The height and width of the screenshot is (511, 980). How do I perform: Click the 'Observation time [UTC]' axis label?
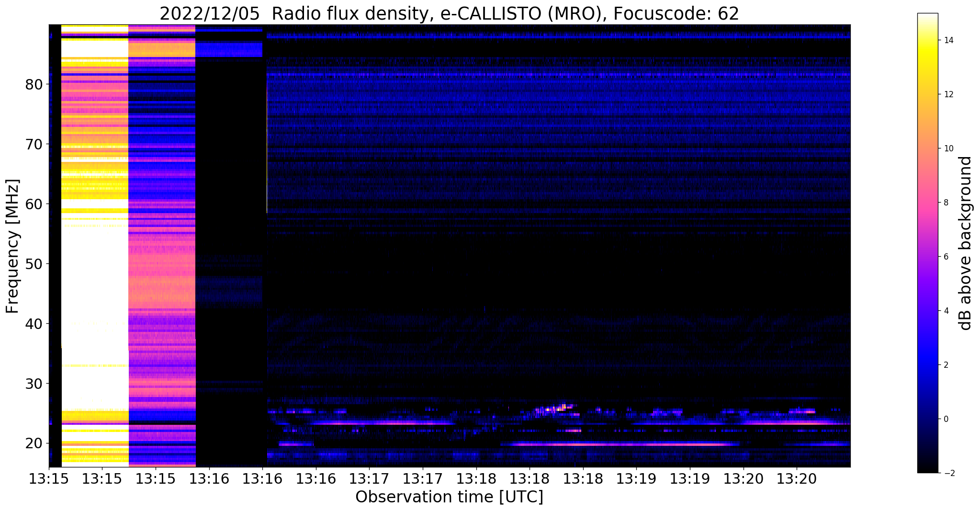point(449,497)
